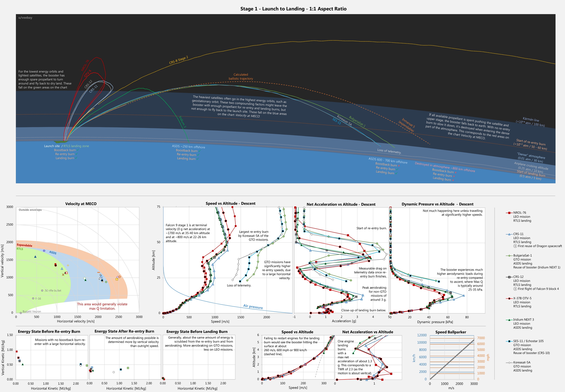Click the Iridium NEXT 3 green triangle legend marker

point(509,320)
